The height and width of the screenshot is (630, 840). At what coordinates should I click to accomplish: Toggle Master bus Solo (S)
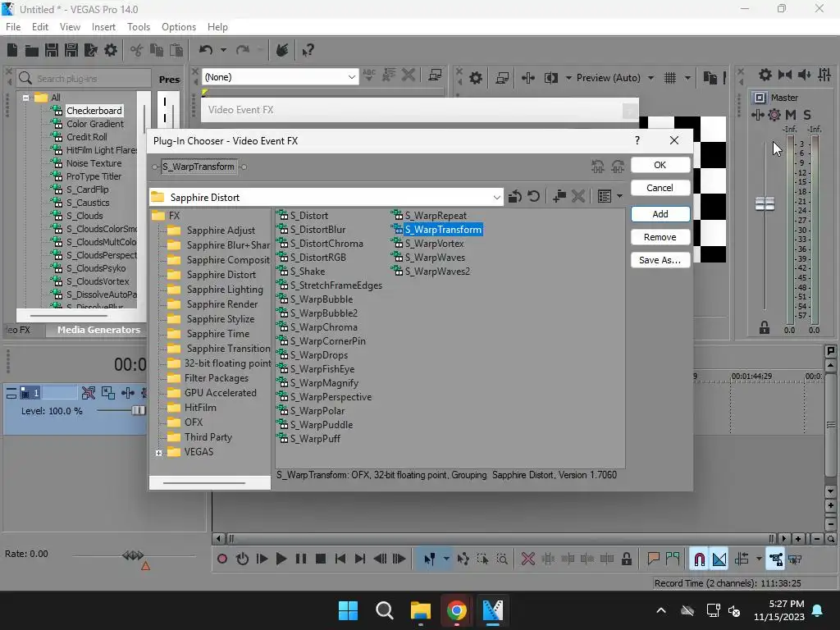point(807,115)
